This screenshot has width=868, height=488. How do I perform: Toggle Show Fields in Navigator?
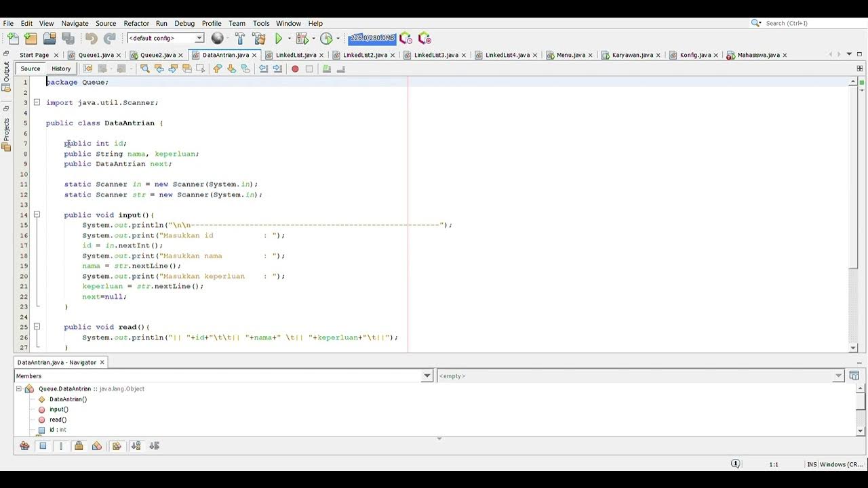[43, 445]
